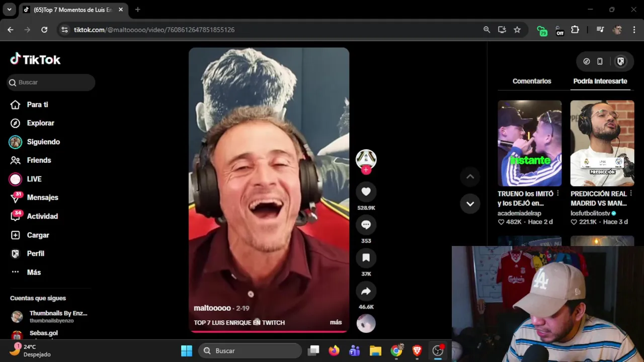Click the address bar URL
This screenshot has height=362, width=644.
pos(154,30)
